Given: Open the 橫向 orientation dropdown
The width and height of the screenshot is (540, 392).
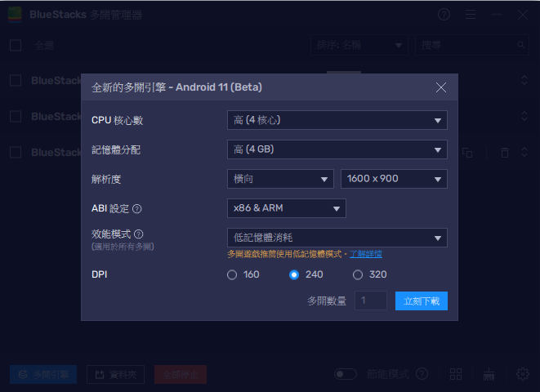Looking at the screenshot, I should pyautogui.click(x=280, y=179).
